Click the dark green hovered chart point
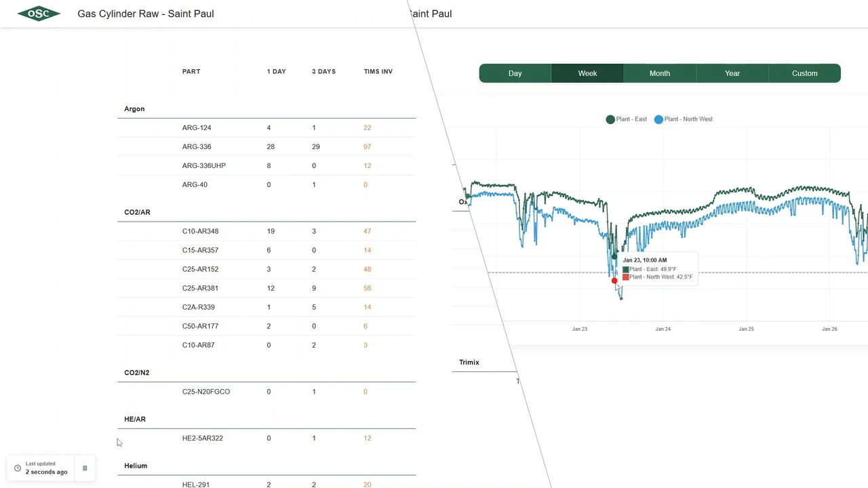This screenshot has height=488, width=868. click(614, 257)
